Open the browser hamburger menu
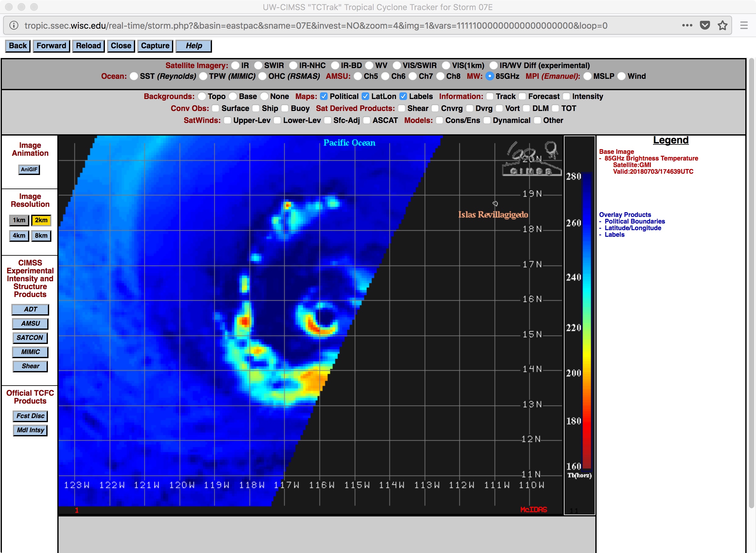The width and height of the screenshot is (756, 553). [x=744, y=26]
